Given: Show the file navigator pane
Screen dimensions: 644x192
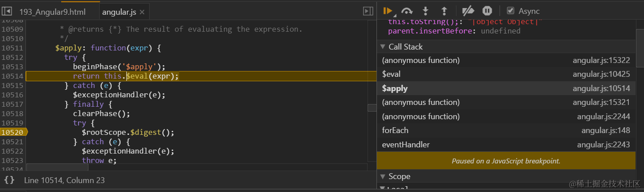Looking at the screenshot, I should (7, 12).
